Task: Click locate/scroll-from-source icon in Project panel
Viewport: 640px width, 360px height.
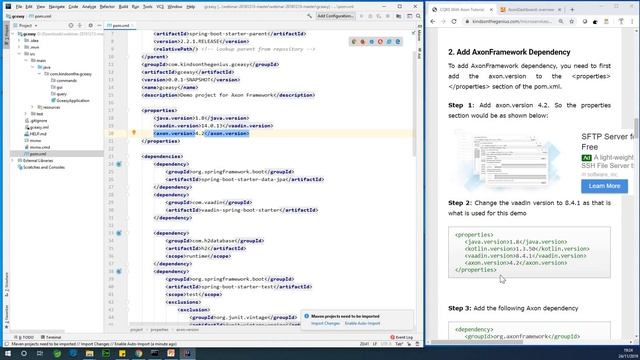Action: pos(71,25)
